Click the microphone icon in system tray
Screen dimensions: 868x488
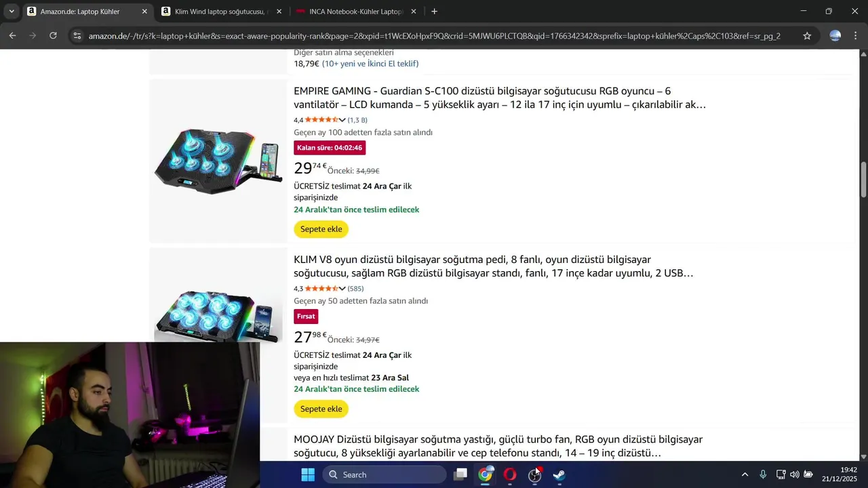pos(763,474)
